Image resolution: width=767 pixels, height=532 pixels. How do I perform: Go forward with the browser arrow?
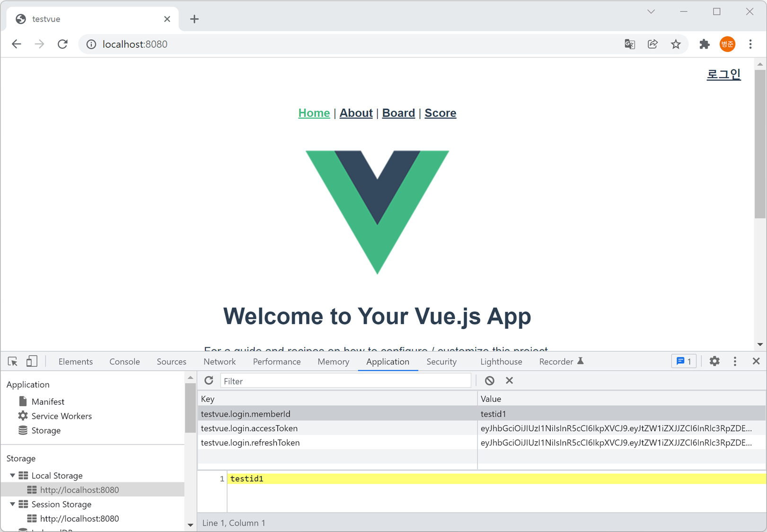coord(39,44)
